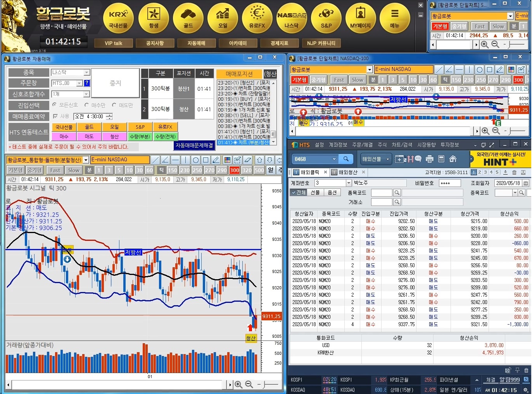This screenshot has height=394, width=532.
Task: Zoom in on NASDAQ-100 단일차트 window
Action: 485,131
